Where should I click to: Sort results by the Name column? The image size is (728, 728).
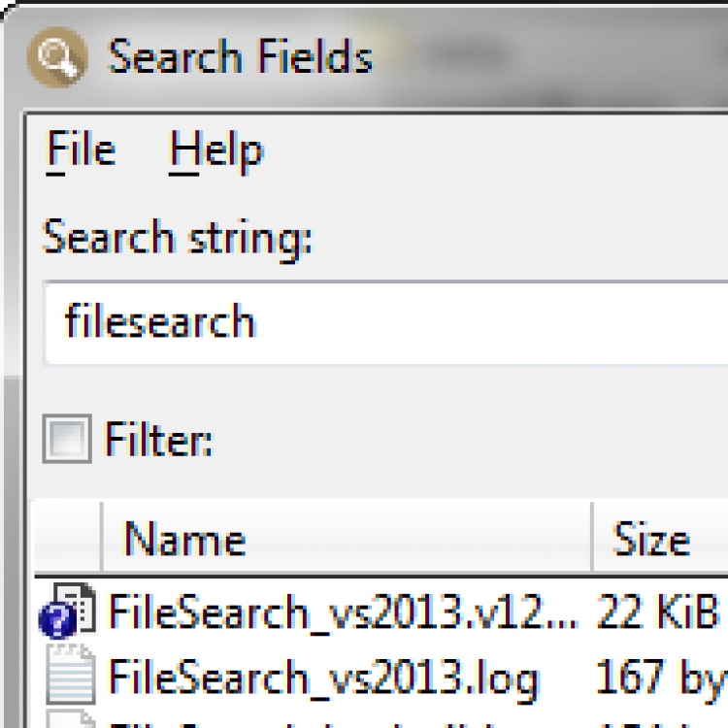coord(184,540)
